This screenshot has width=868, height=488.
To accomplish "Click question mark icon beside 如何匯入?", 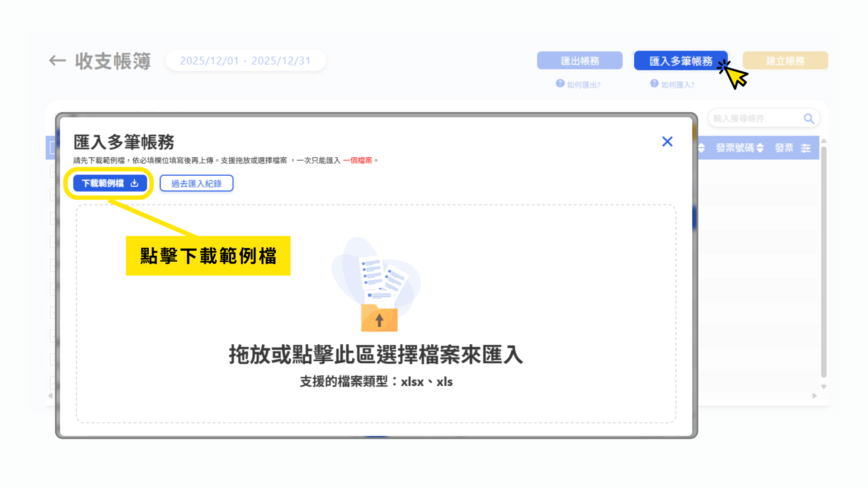I will click(654, 84).
